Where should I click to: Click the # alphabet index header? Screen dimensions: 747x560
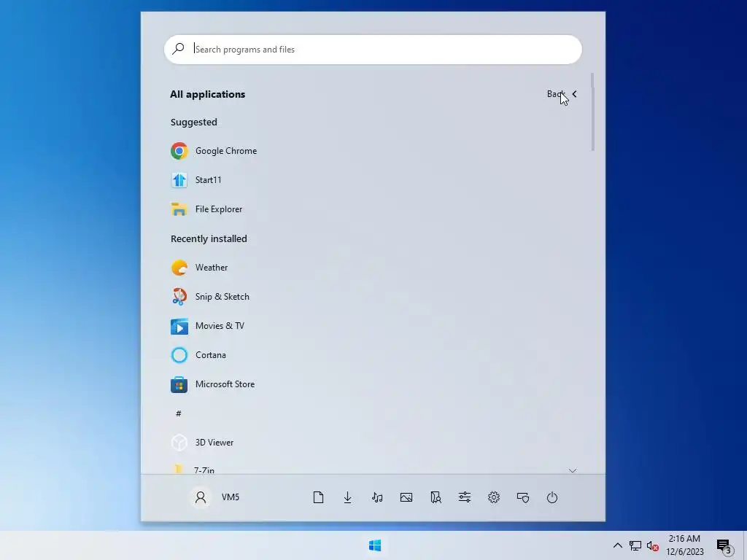point(179,413)
